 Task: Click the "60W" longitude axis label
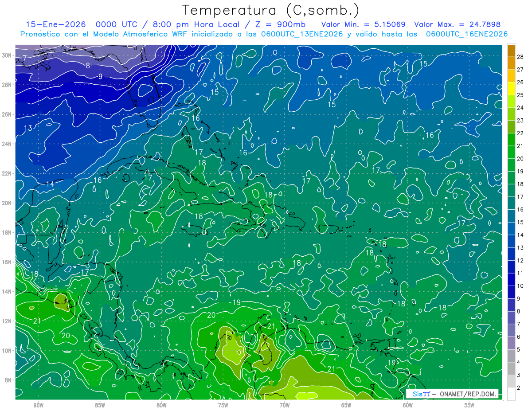(x=408, y=405)
